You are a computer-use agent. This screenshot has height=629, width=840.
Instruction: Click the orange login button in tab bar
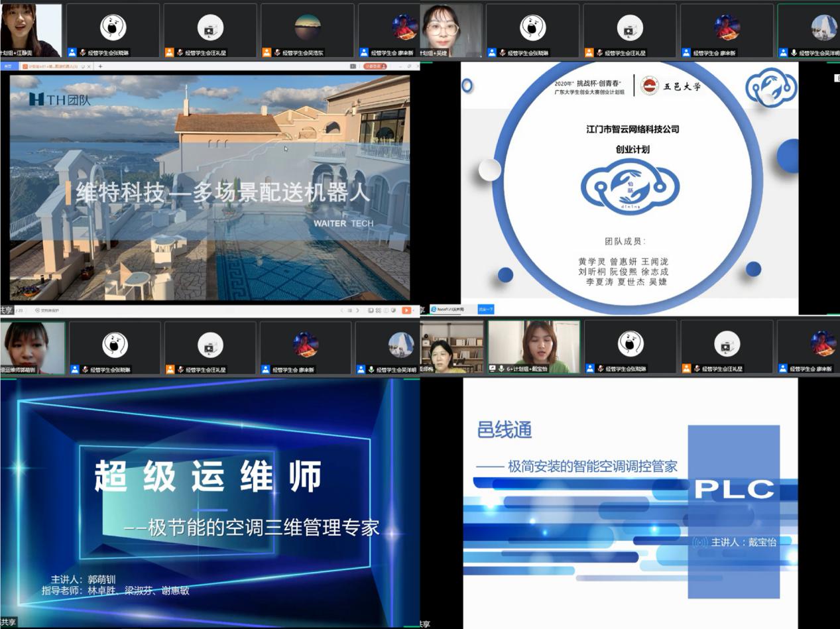(x=375, y=66)
